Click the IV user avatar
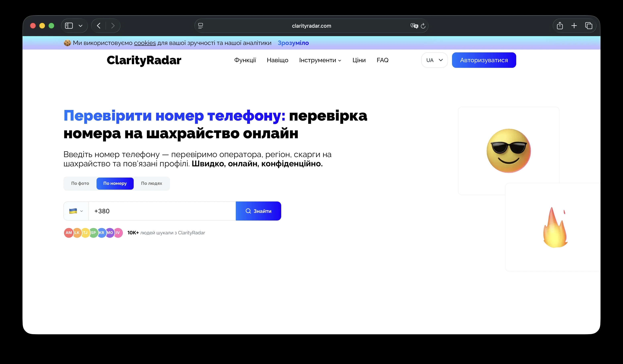Screen dimensions: 623x364 [118, 233]
